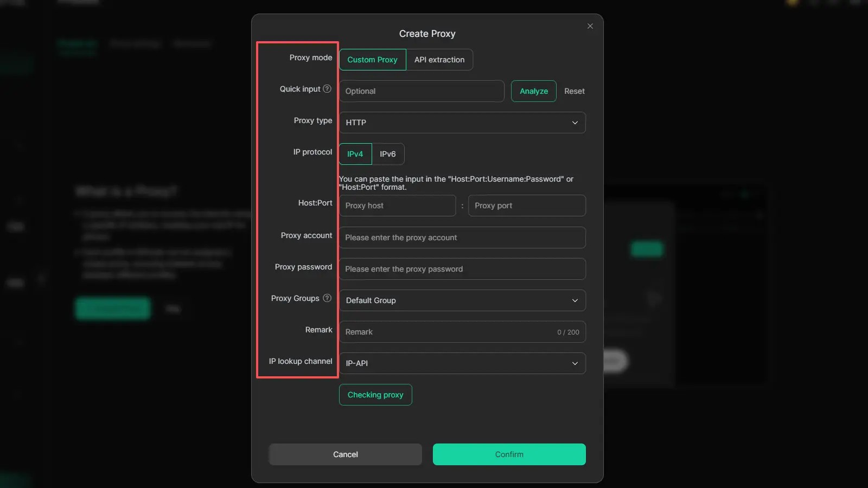Click the Proxy host input field
The width and height of the screenshot is (868, 488).
tap(398, 206)
